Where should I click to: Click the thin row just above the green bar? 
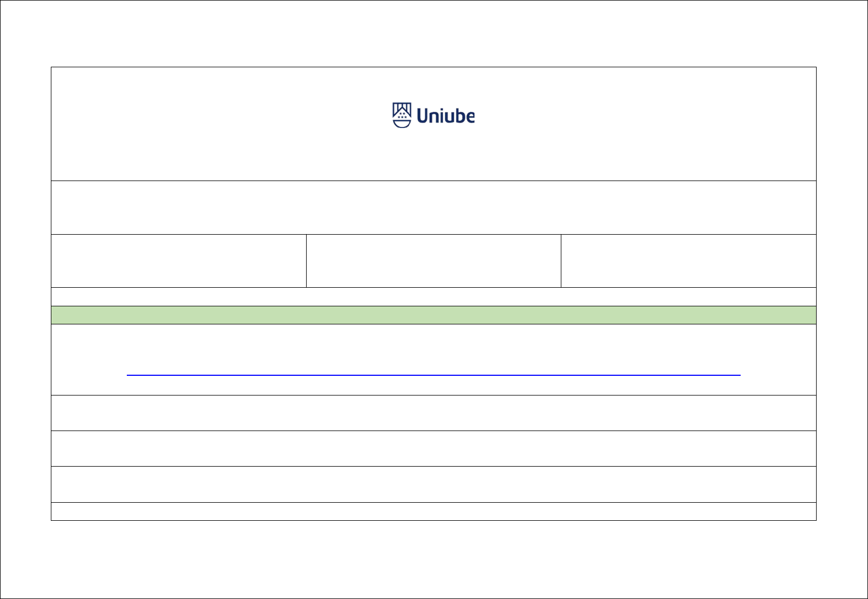pyautogui.click(x=433, y=296)
